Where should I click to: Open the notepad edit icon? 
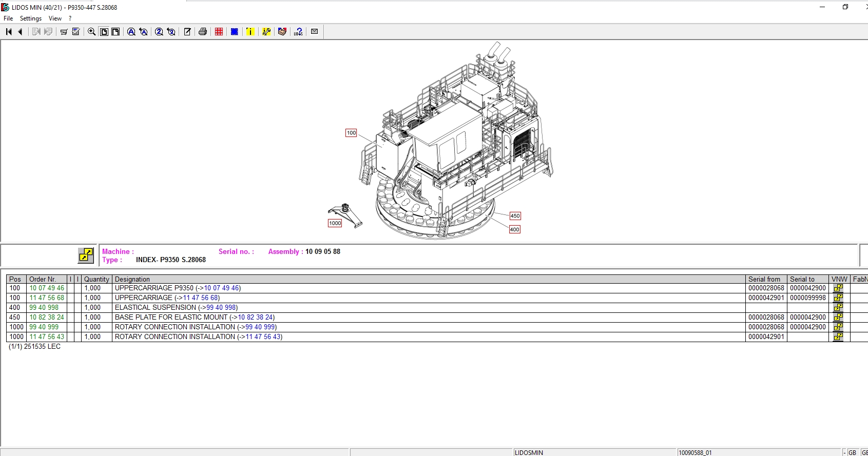pos(187,32)
